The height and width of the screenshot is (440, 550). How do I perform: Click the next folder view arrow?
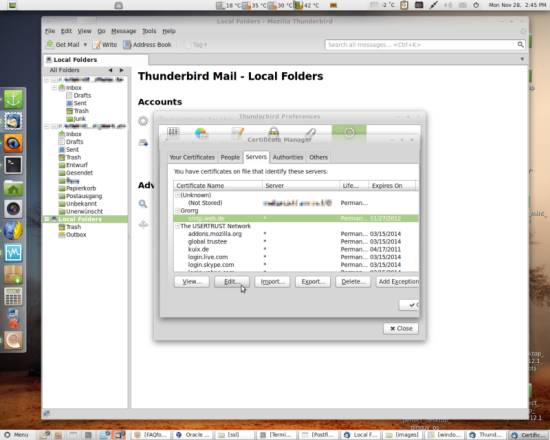121,70
